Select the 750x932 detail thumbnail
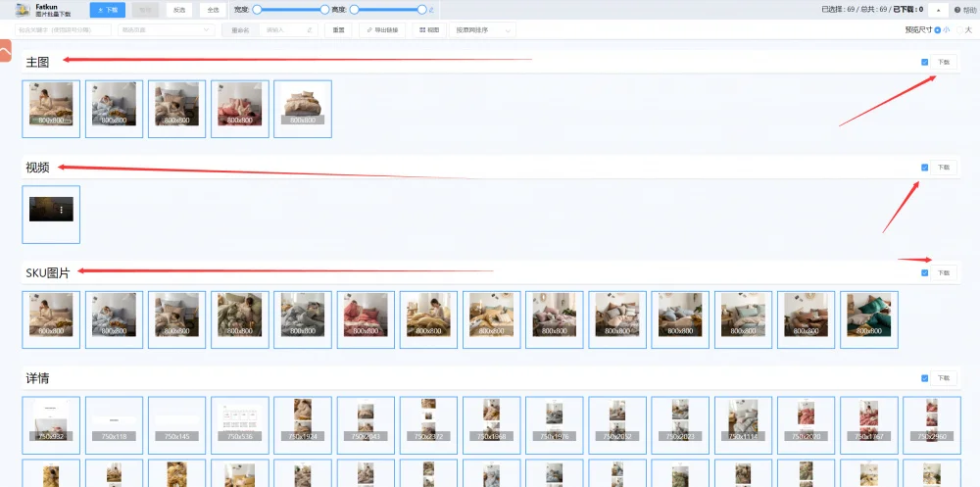The image size is (980, 487). [x=51, y=425]
